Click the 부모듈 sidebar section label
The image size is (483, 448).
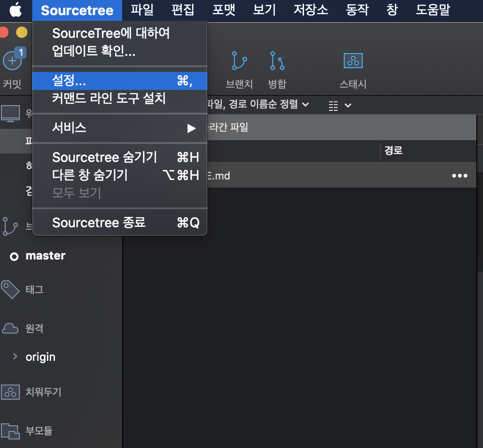(39, 431)
